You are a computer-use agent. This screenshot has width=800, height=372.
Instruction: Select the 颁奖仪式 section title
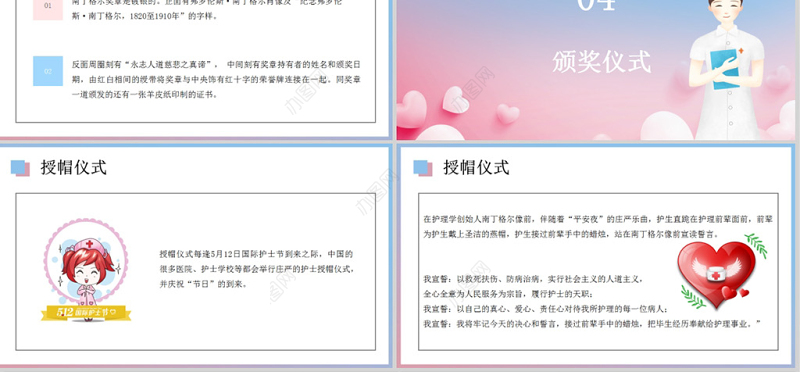coord(602,62)
